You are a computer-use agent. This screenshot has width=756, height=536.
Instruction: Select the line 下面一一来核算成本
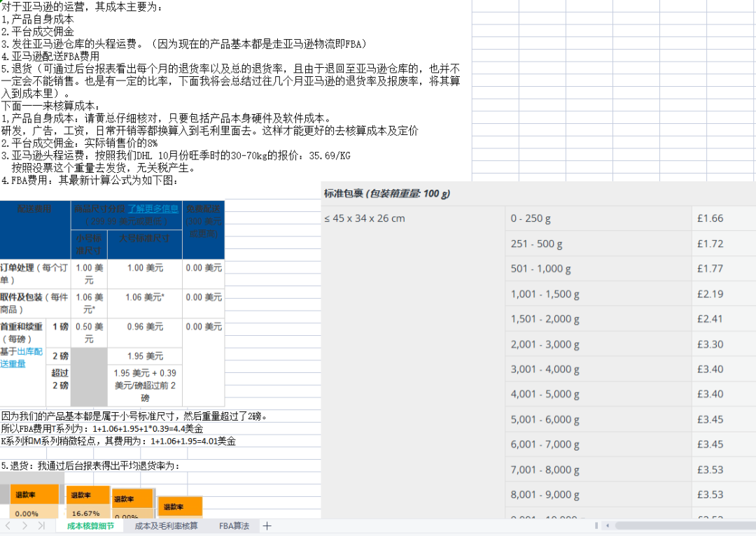(x=51, y=106)
